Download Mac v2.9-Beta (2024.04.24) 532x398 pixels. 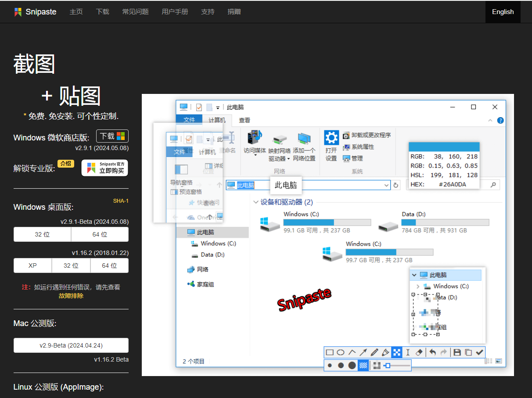pos(71,345)
